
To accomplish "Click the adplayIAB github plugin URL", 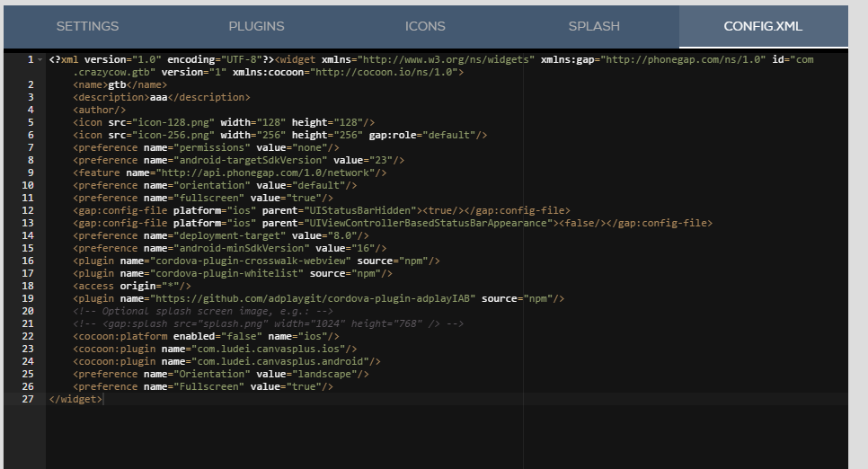I will pyautogui.click(x=313, y=299).
